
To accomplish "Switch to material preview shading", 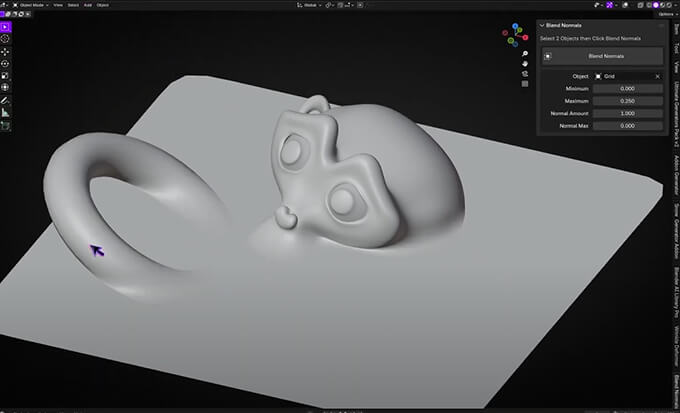I will pos(662,5).
